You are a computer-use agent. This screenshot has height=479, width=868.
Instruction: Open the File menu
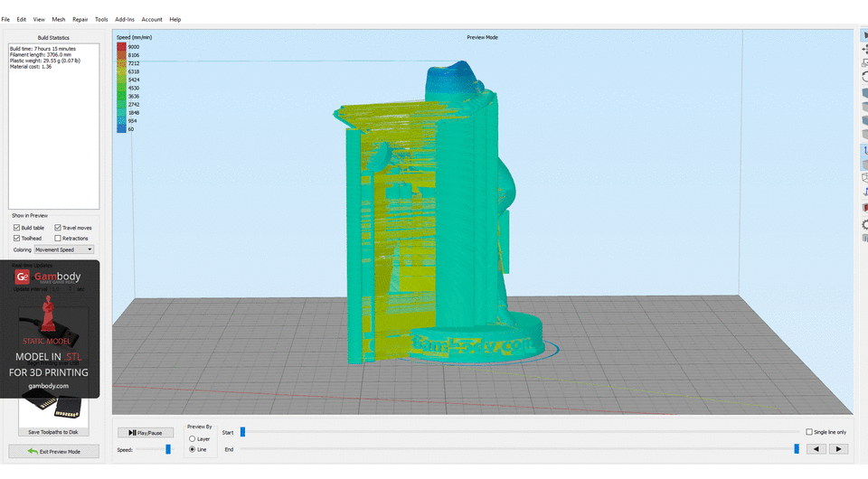tap(5, 19)
